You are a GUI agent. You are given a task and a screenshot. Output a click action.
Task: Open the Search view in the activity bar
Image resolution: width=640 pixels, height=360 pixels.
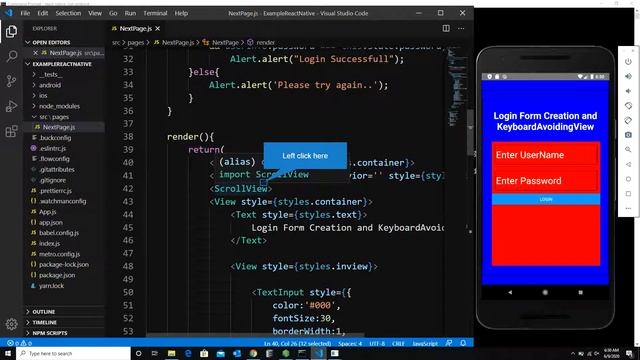point(11,56)
